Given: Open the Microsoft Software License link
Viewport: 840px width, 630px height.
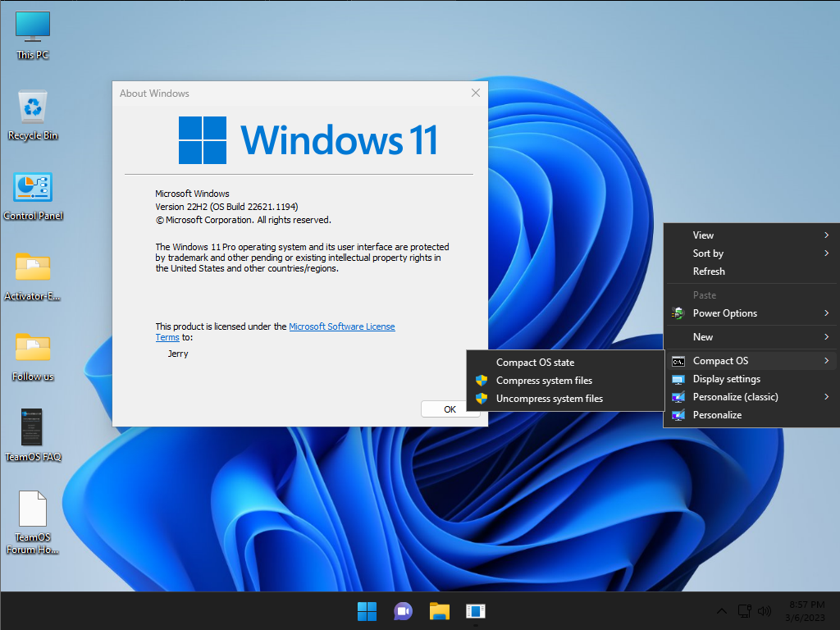Looking at the screenshot, I should click(x=342, y=326).
